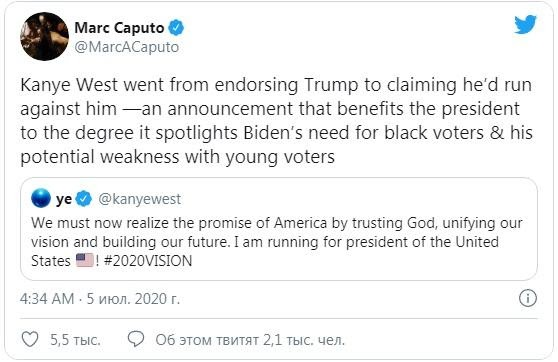Viewport: 558px width, 362px height.
Task: Click ye's blue globe avatar
Action: tap(41, 198)
